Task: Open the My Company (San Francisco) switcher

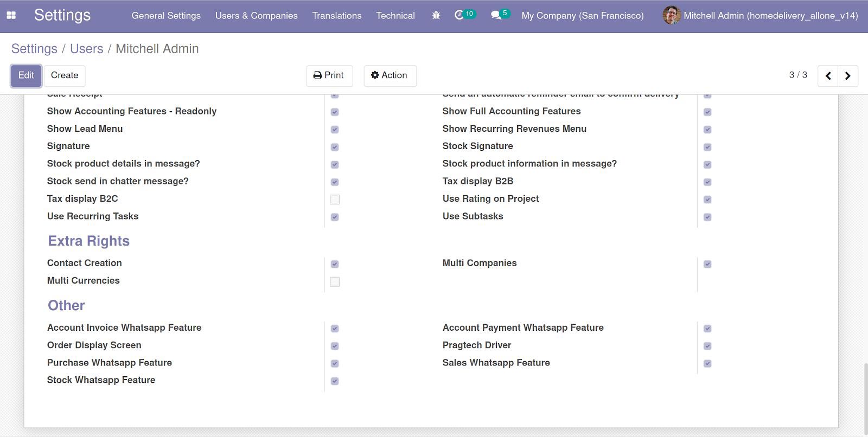Action: [x=583, y=16]
